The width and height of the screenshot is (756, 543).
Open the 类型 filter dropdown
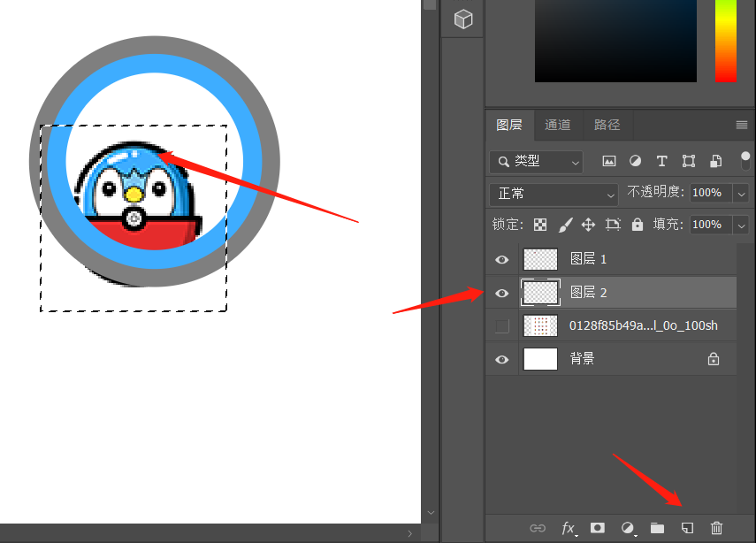coord(536,162)
